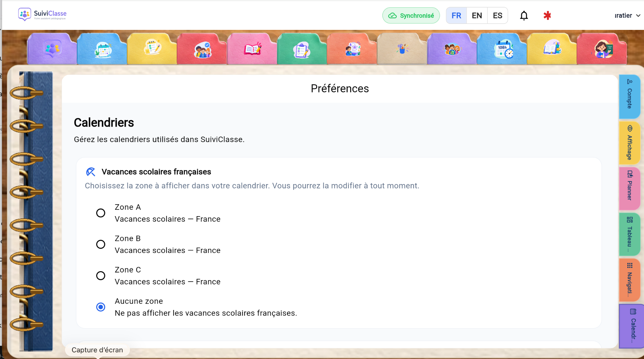Open the red teacher at chalkboard tab
The height and width of the screenshot is (359, 644).
coord(602,49)
